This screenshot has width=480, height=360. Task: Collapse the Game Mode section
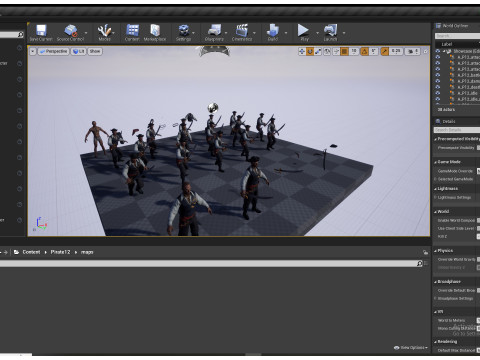pos(435,162)
